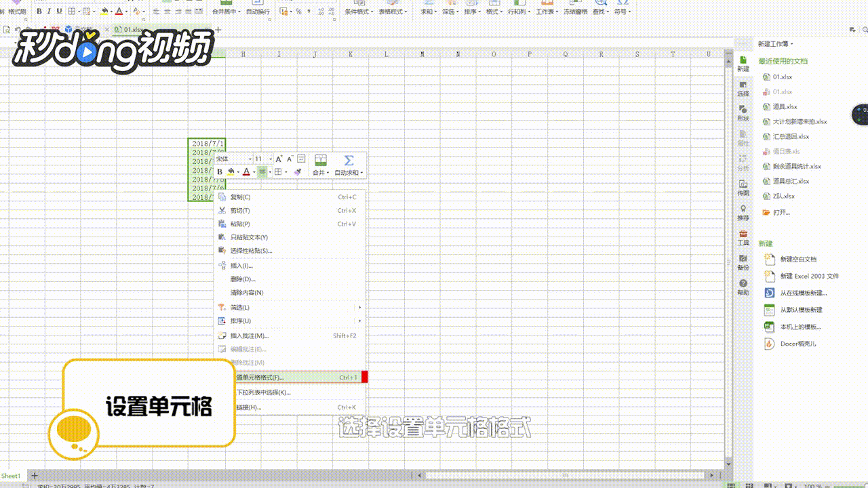Open font color dropdown arrow in mini toolbar

(x=254, y=172)
